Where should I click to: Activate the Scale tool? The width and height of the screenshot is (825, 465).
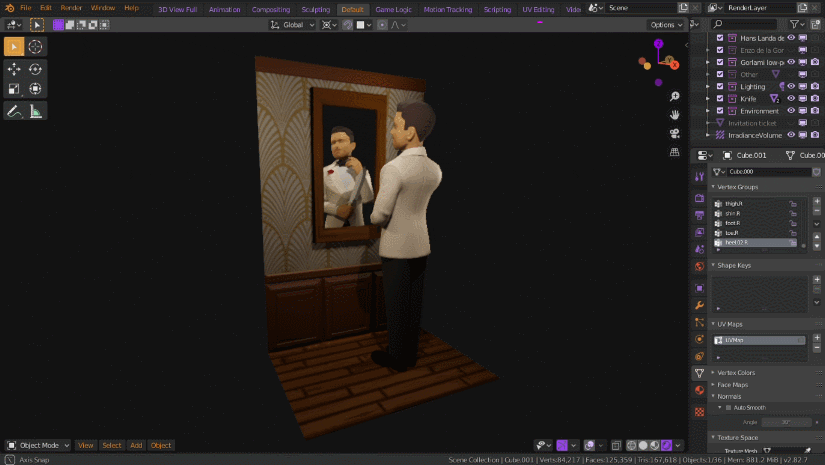[x=14, y=89]
